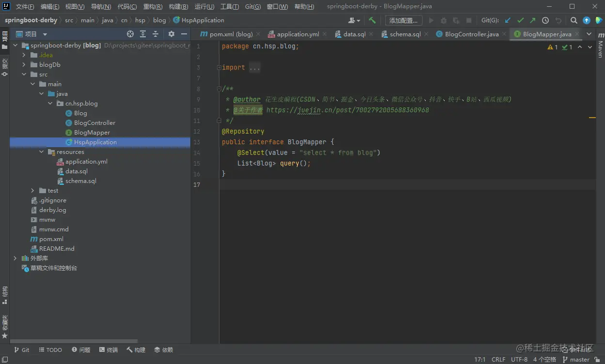Collapse the resources folder
This screenshot has height=364, width=605.
(41, 152)
